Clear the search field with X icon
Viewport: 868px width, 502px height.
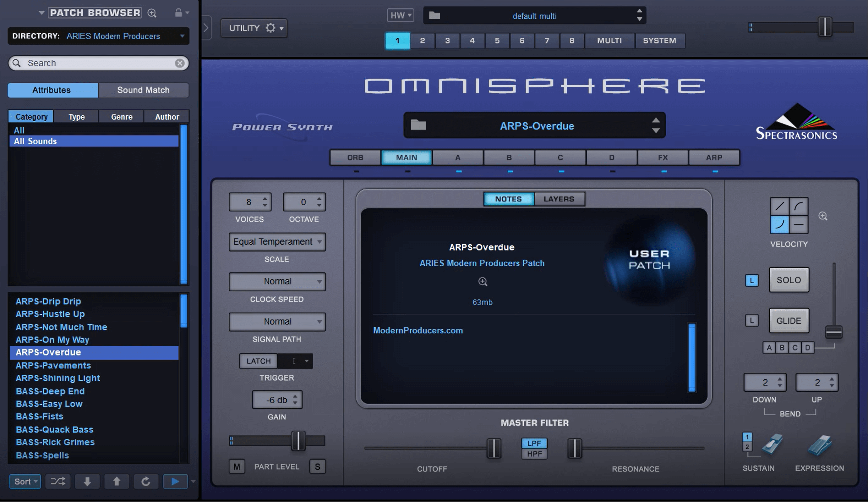pyautogui.click(x=179, y=63)
